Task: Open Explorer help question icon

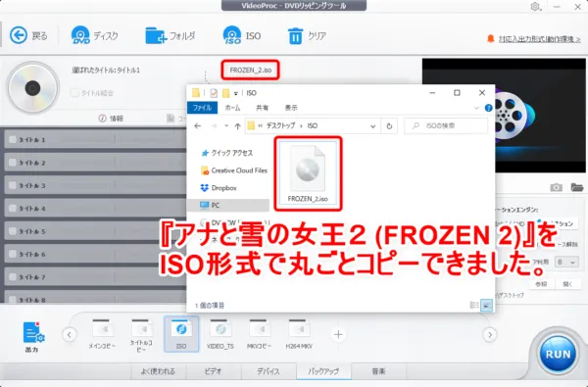Action: (x=488, y=108)
